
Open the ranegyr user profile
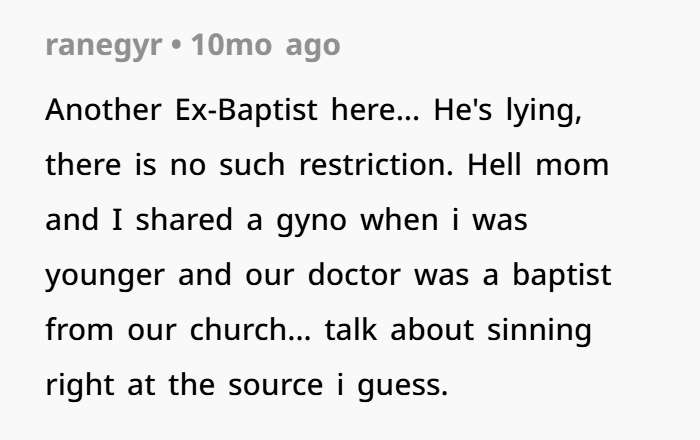click(104, 46)
